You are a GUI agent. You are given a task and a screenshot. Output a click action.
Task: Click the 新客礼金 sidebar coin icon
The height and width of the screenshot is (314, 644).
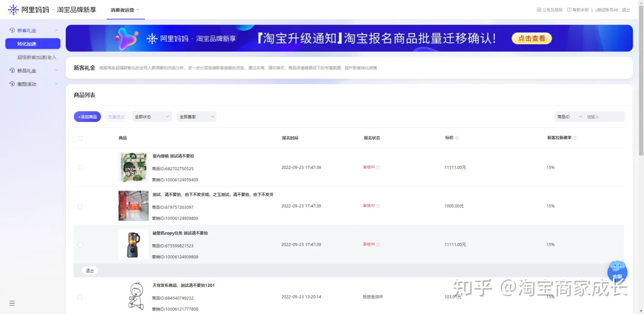pyautogui.click(x=12, y=30)
